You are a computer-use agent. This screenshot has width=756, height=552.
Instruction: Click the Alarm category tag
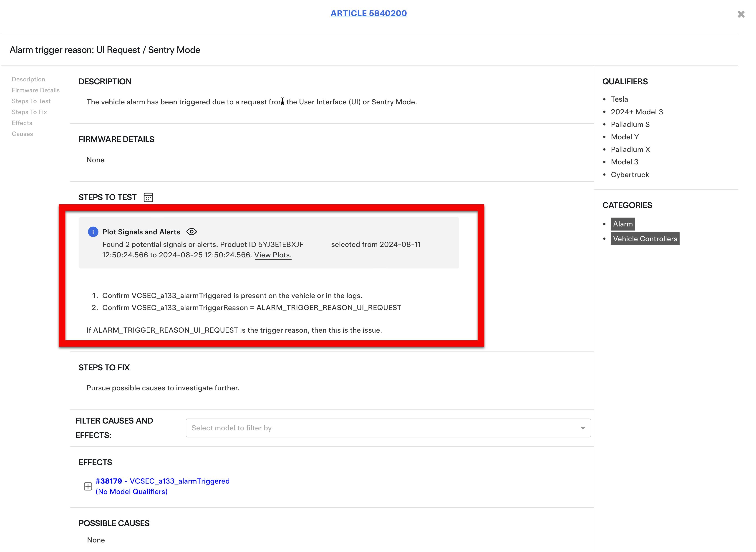(x=623, y=224)
